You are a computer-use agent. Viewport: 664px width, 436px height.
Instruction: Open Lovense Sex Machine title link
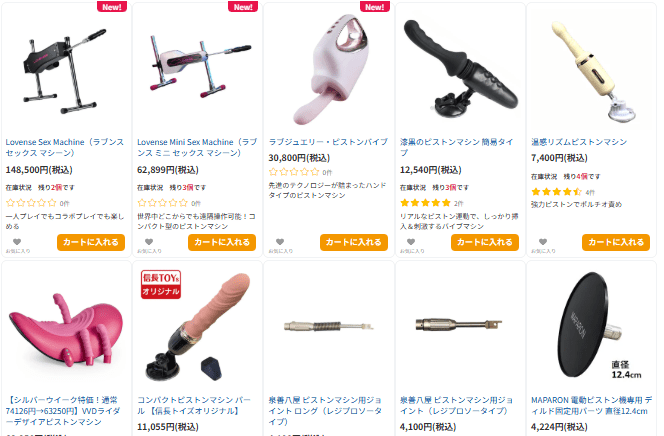point(65,147)
